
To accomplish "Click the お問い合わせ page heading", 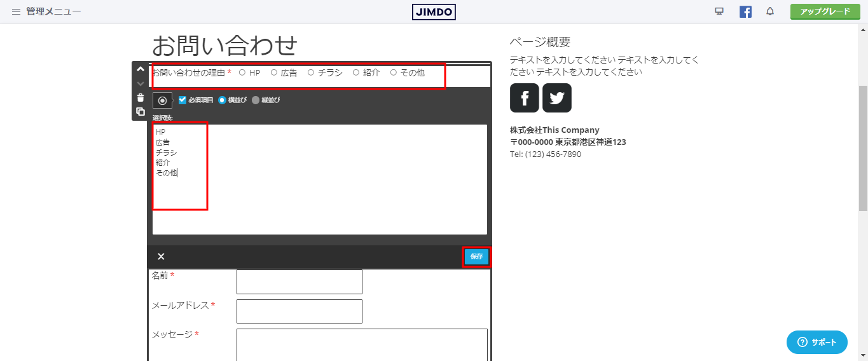I will tap(224, 45).
